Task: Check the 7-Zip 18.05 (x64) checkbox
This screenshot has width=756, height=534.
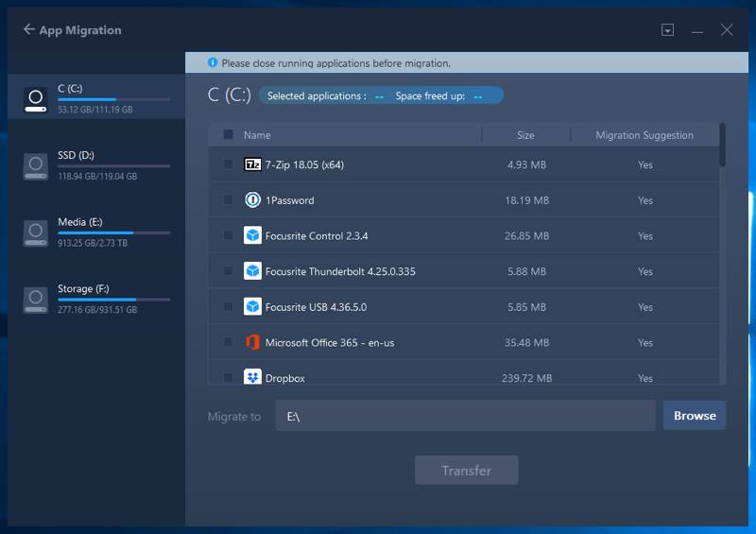Action: [229, 164]
